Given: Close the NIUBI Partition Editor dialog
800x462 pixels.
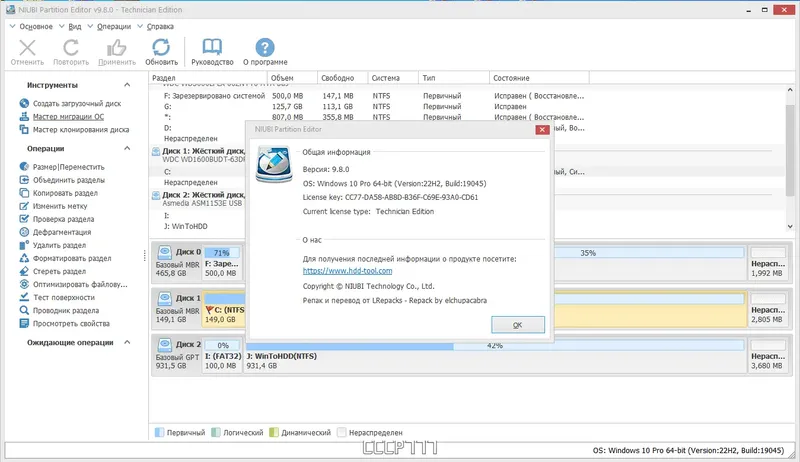Looking at the screenshot, I should pos(542,130).
